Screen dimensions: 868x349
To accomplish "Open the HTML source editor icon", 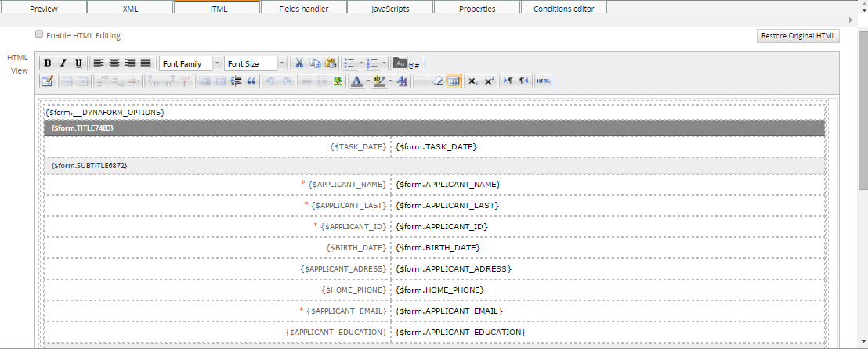I will 544,81.
